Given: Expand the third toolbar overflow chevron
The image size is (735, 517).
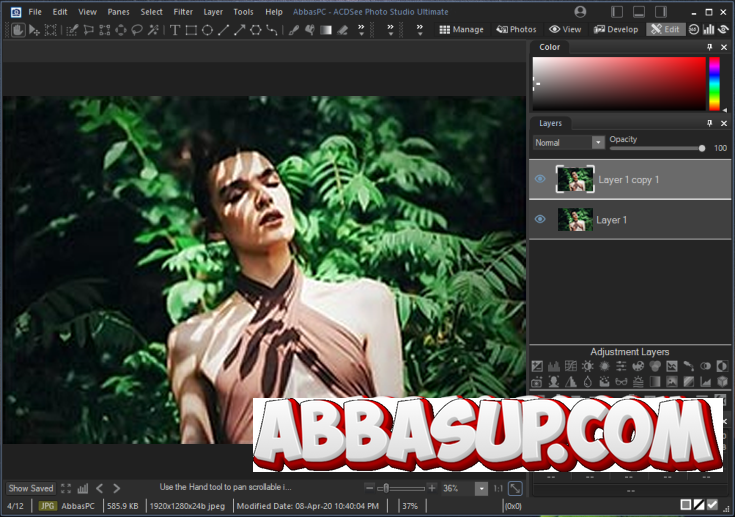Looking at the screenshot, I should click(420, 30).
